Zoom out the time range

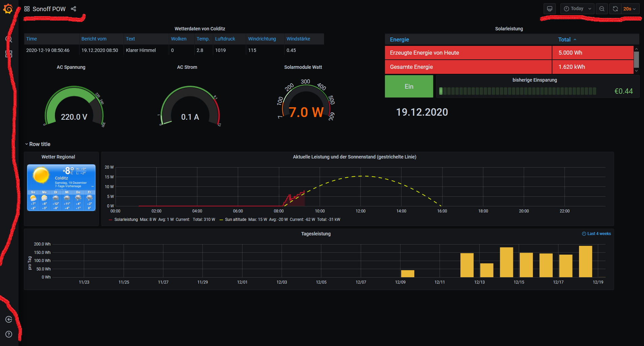tap(602, 9)
